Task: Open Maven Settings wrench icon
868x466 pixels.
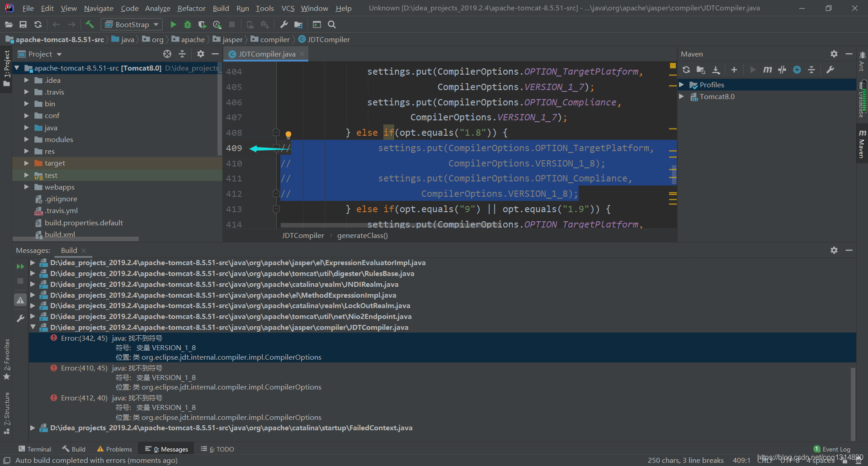Action: pos(830,70)
